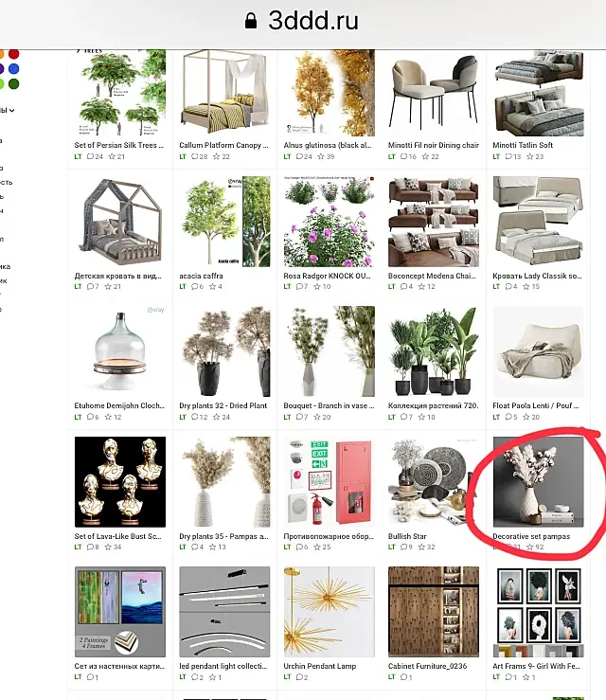Open the Float Paola Lenti Pouf link
The image size is (606, 700).
click(x=536, y=405)
